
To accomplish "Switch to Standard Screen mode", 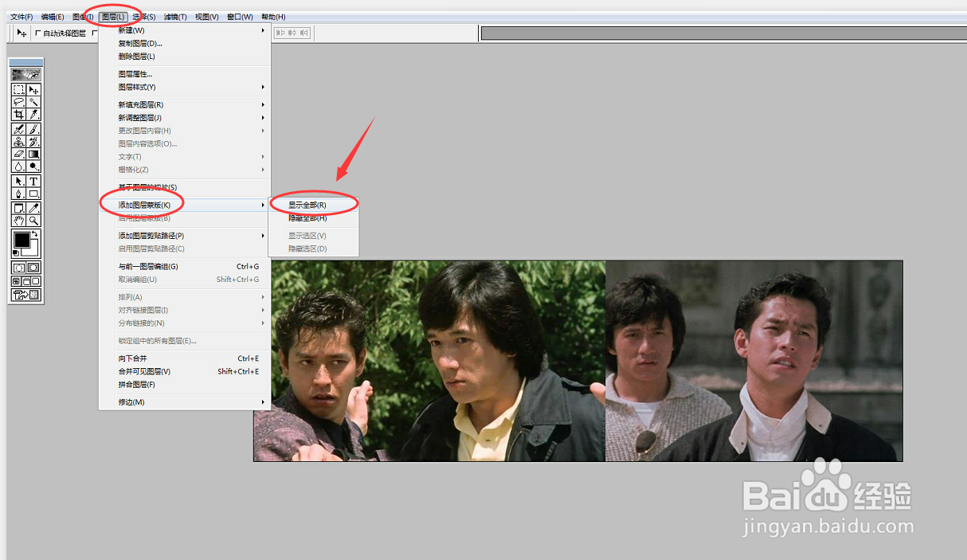I will 16,280.
